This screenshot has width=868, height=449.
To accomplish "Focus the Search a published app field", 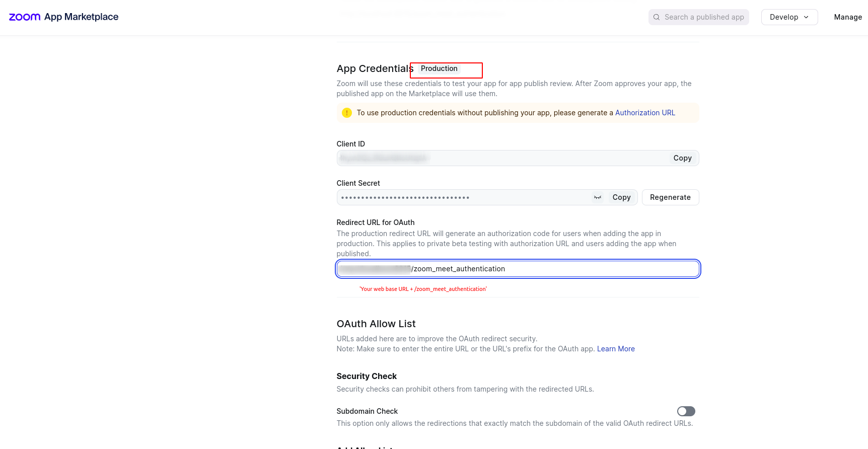I will point(704,17).
